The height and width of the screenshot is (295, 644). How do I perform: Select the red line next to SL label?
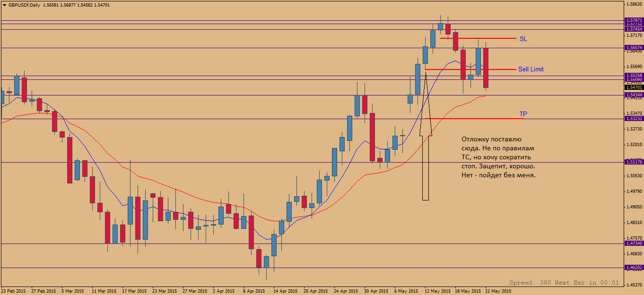tap(478, 38)
